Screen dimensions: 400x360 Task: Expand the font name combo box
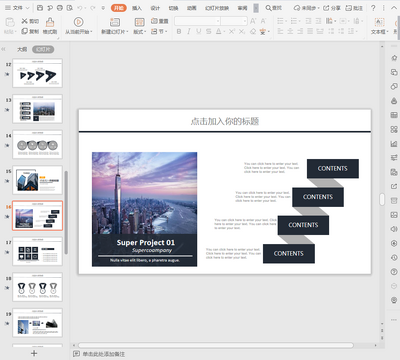pyautogui.click(x=218, y=21)
